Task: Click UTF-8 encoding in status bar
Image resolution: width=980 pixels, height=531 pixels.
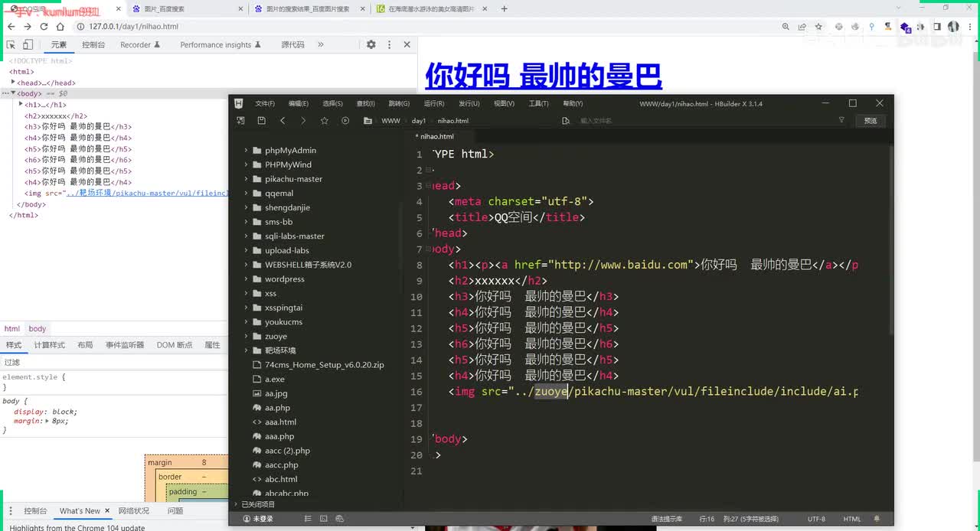Action: click(816, 519)
